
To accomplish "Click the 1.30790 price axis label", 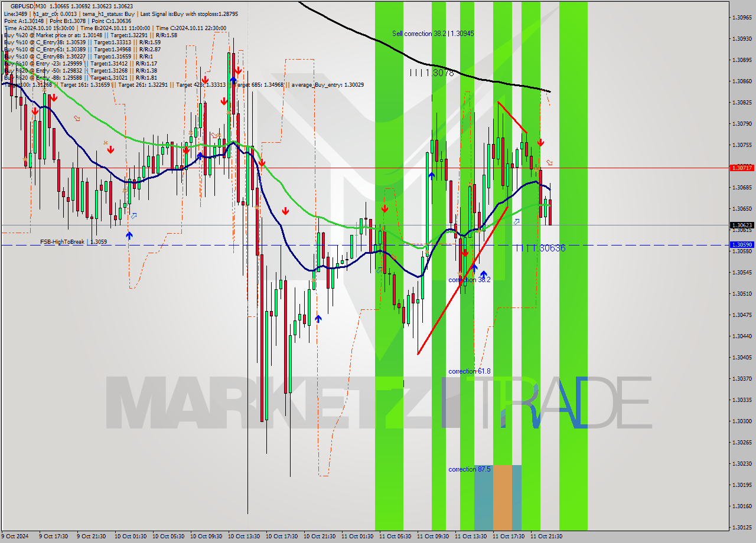I will coord(741,124).
